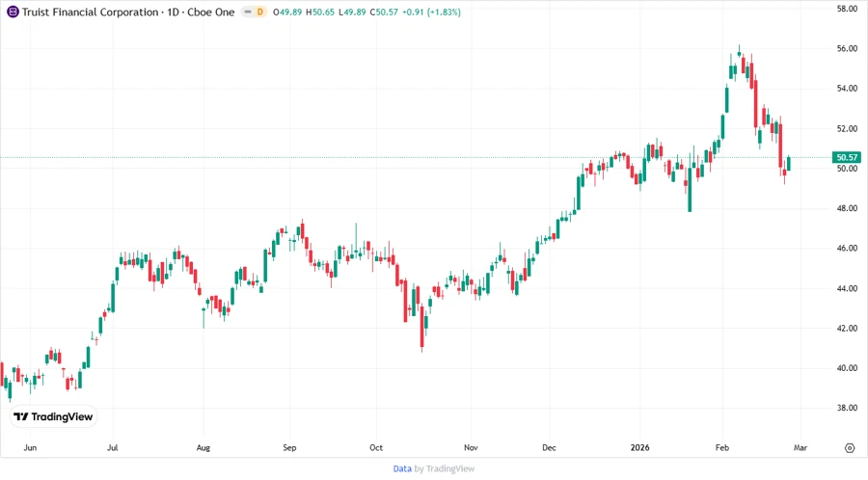The width and height of the screenshot is (868, 480).
Task: Click the Mar label on time axis
Action: click(800, 448)
